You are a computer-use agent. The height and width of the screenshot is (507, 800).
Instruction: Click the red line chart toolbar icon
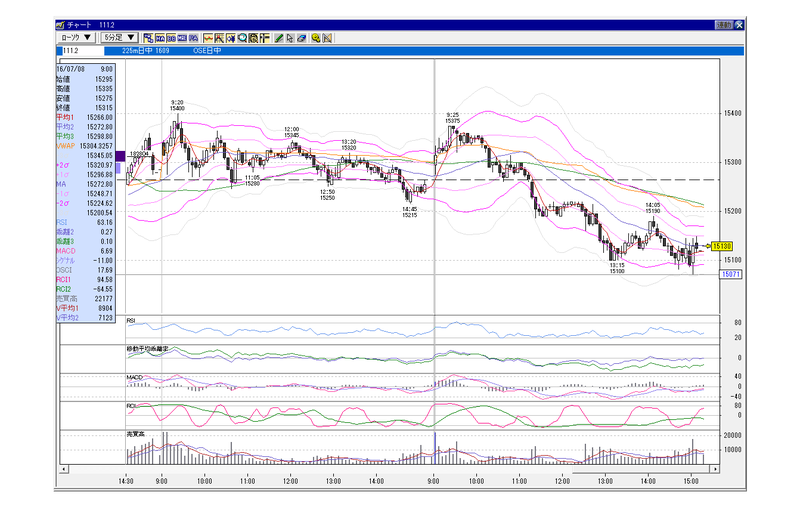[x=208, y=38]
